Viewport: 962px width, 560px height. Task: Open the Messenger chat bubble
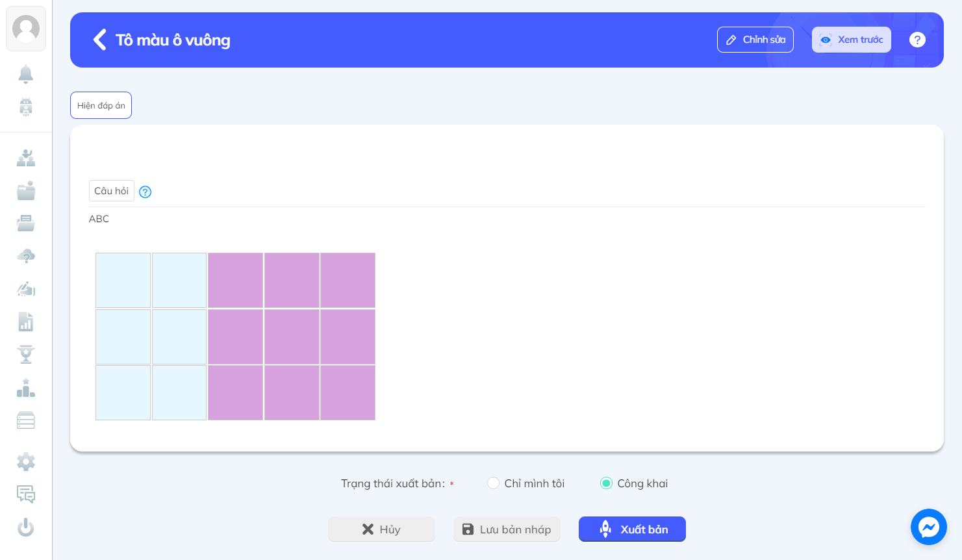tap(929, 527)
